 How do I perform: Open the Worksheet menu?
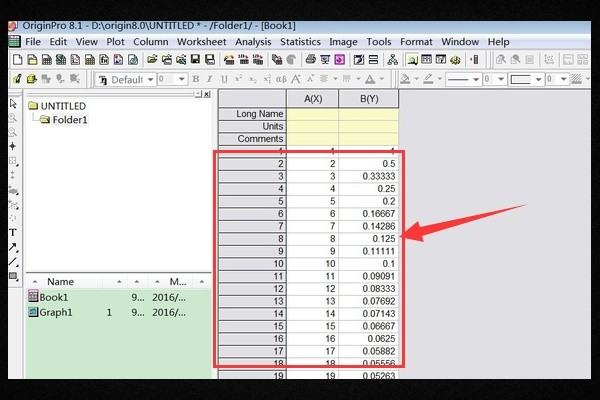[202, 42]
